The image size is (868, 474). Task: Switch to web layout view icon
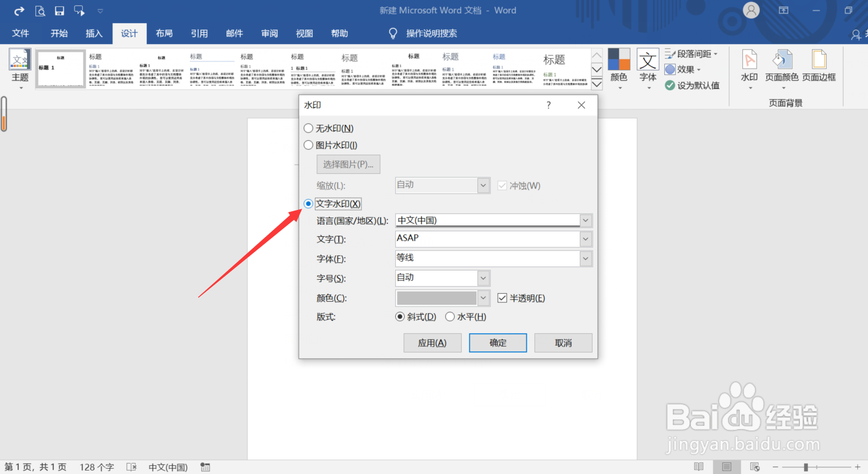pyautogui.click(x=755, y=467)
